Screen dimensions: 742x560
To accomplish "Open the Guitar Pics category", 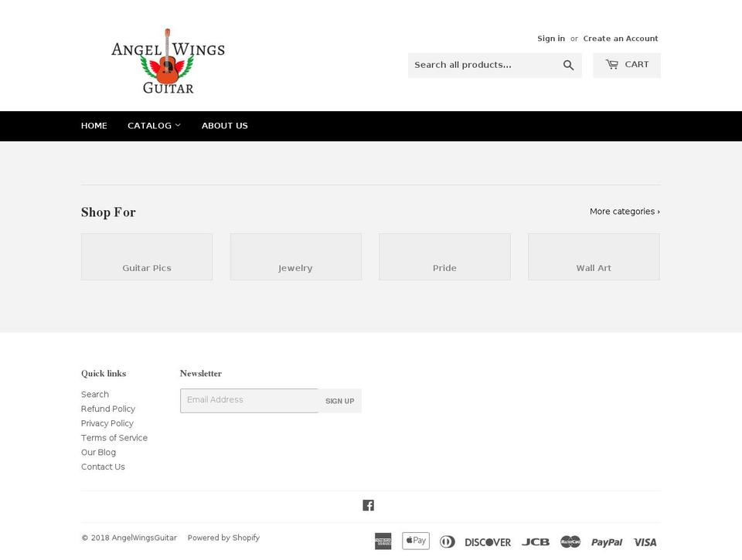I will click(147, 256).
